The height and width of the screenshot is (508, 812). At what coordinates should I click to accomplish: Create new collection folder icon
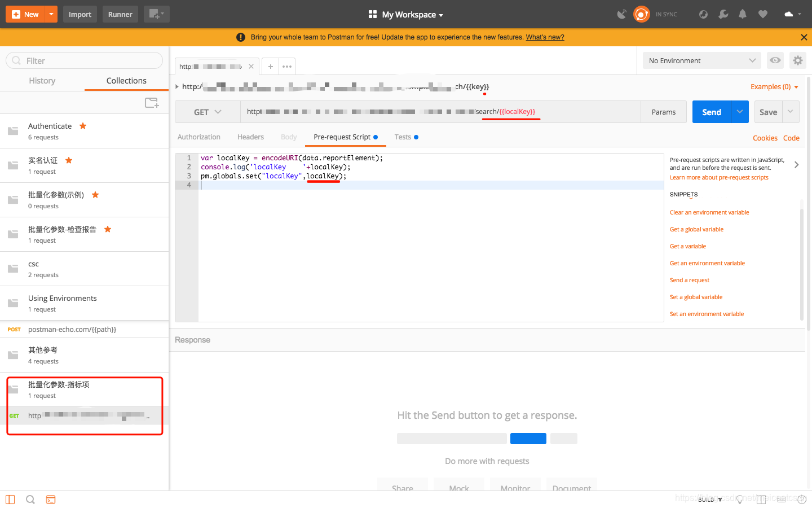(x=152, y=103)
